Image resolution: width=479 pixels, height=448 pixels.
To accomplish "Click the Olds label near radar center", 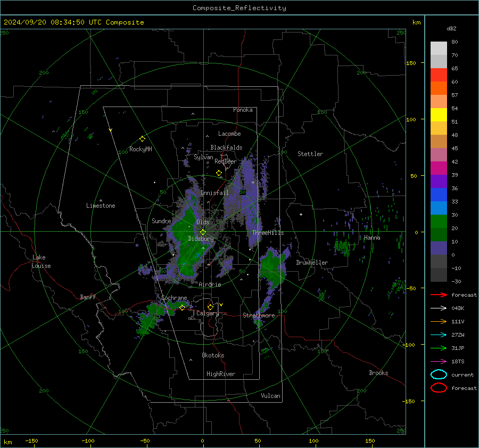I will tap(203, 222).
